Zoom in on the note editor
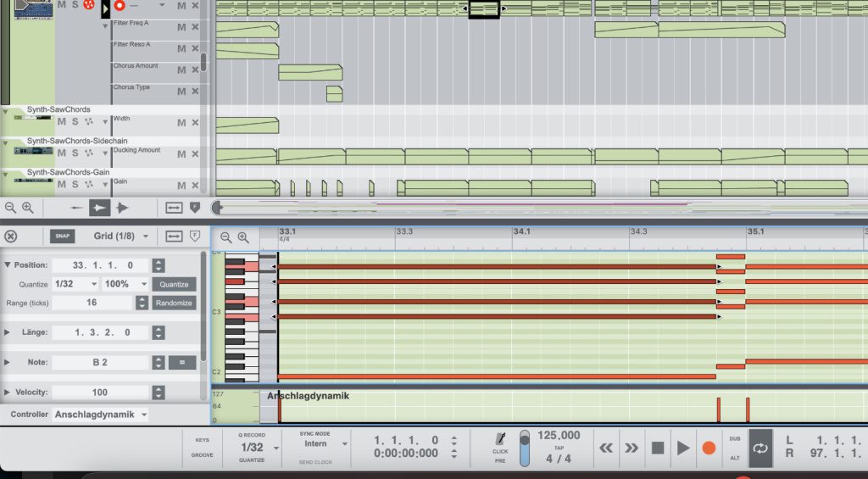This screenshot has width=868, height=479. [243, 237]
